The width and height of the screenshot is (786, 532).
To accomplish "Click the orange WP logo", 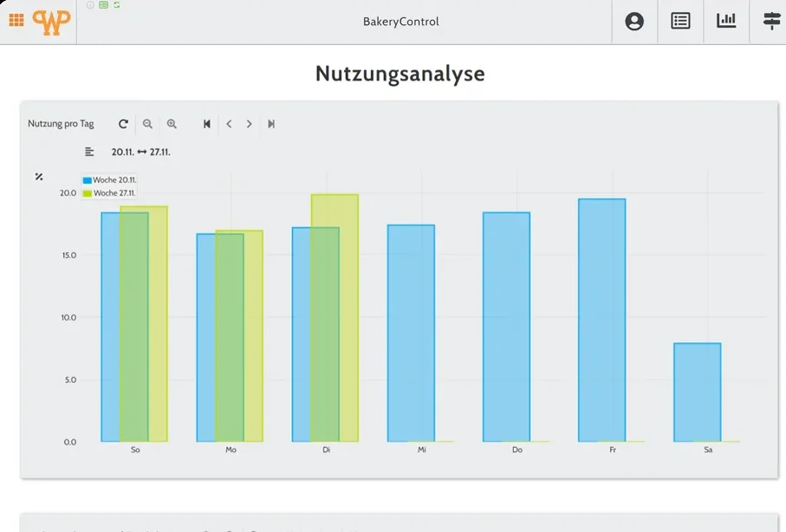I will (51, 22).
